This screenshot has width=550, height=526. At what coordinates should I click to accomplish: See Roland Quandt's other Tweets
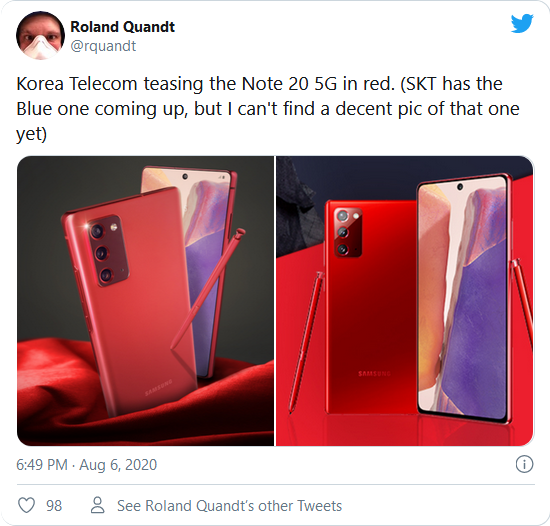229,506
